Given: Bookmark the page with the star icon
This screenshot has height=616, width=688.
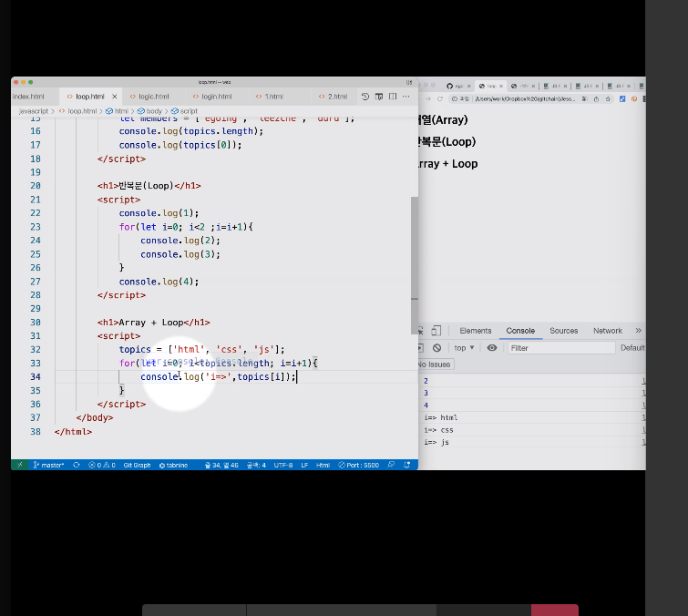Looking at the screenshot, I should [608, 99].
